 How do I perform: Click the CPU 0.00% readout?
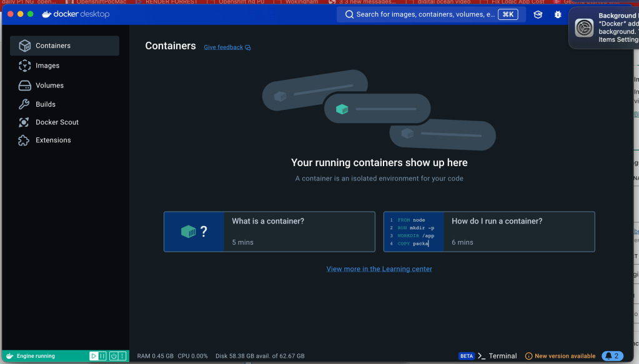193,356
